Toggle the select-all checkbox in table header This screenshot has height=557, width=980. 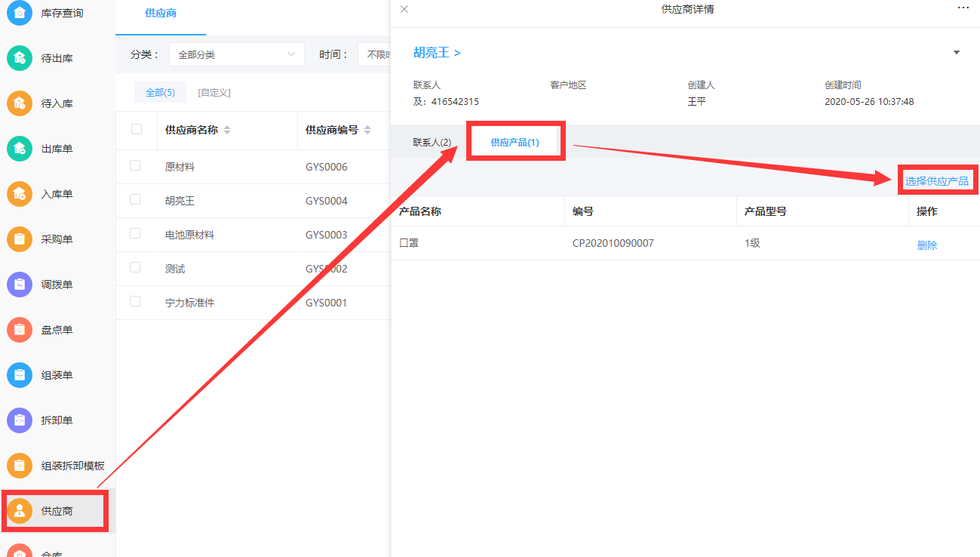pos(137,129)
